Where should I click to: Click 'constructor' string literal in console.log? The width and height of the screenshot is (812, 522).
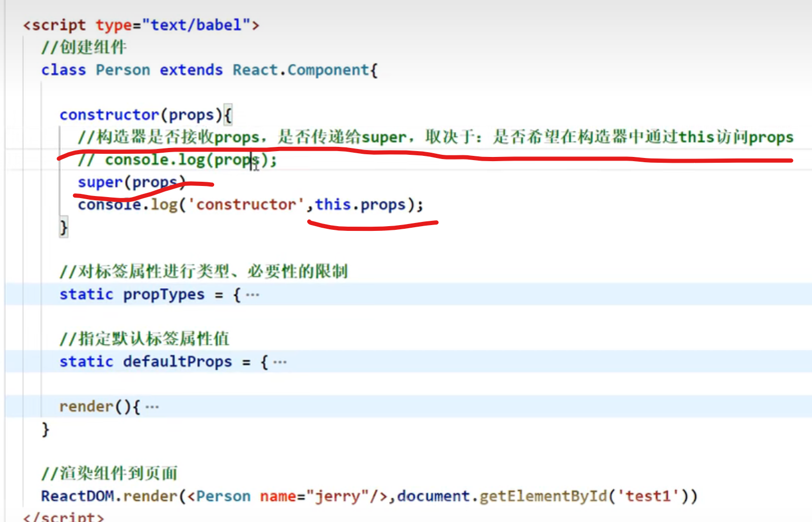point(246,204)
